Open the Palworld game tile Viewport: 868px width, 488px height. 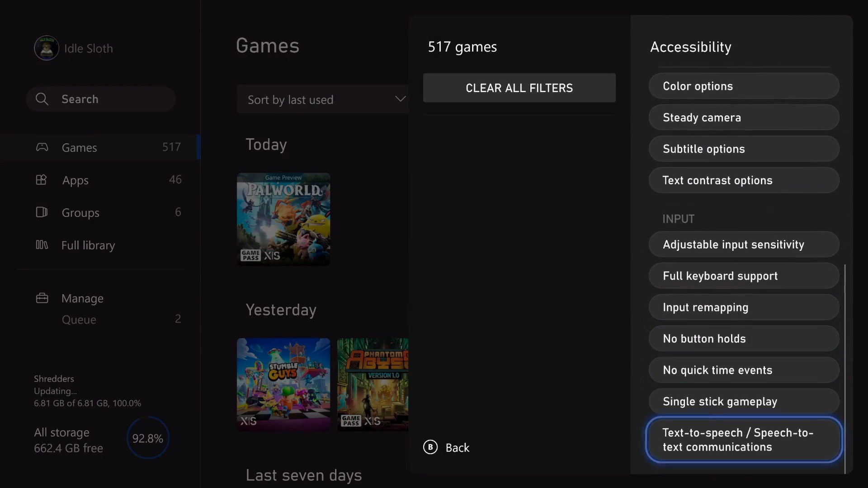pos(283,219)
